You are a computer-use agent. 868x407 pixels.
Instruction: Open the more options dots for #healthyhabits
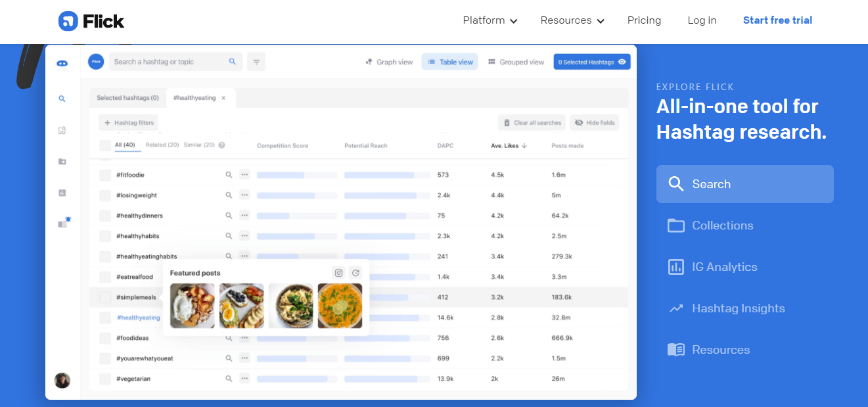pos(244,236)
